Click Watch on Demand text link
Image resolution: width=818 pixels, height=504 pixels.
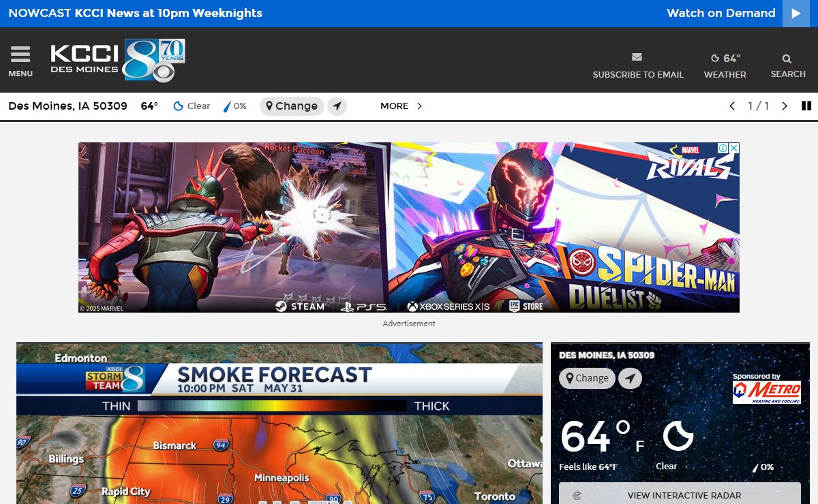pyautogui.click(x=721, y=13)
